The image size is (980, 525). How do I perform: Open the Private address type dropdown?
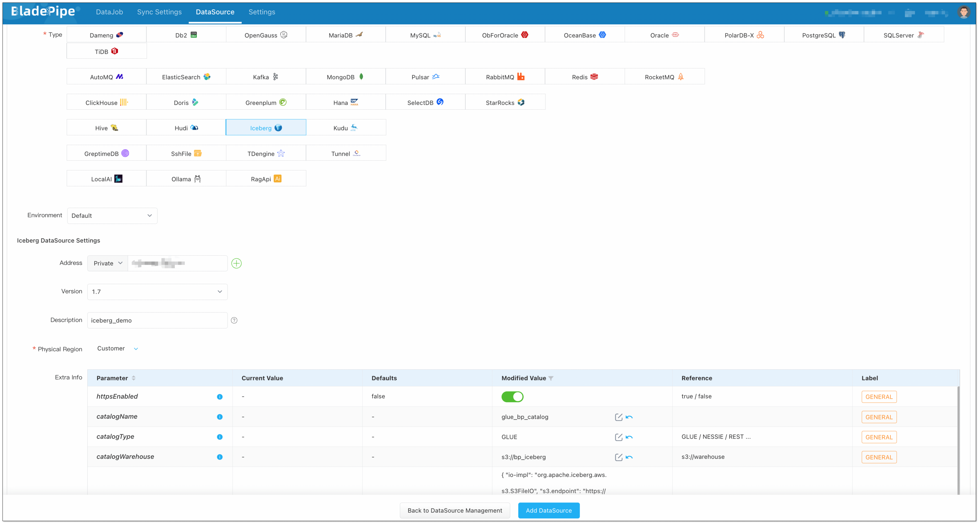tap(108, 263)
